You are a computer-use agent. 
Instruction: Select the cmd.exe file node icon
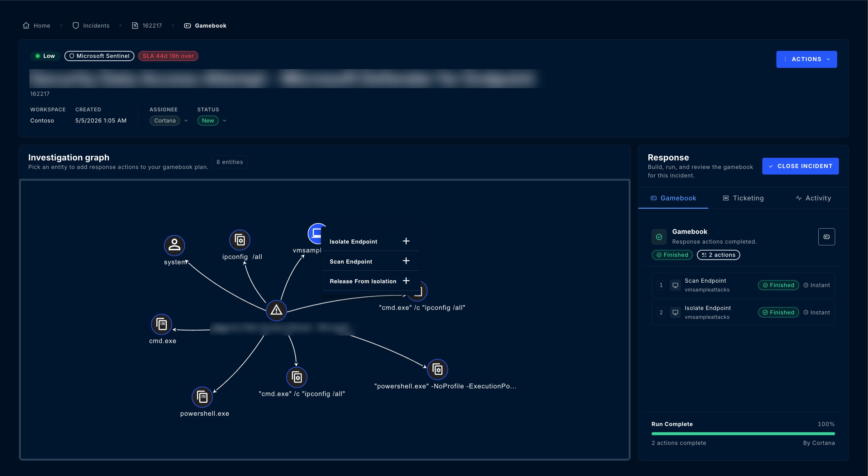pos(162,324)
